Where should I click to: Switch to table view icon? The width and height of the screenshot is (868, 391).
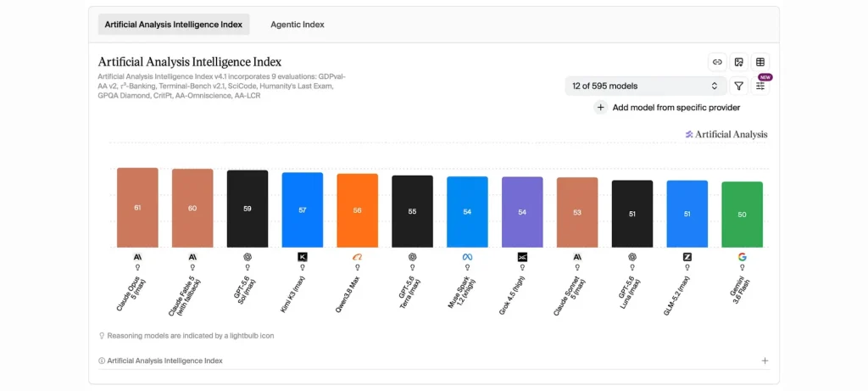coord(760,62)
